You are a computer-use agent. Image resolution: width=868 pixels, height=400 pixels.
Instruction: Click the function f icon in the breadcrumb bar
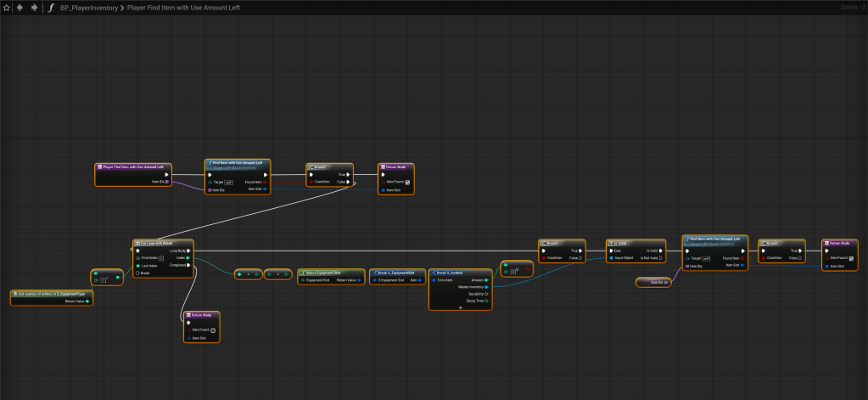point(51,8)
